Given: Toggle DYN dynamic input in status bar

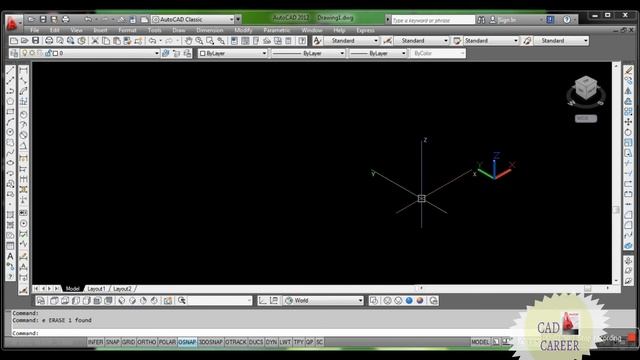Looking at the screenshot, I should [271, 342].
